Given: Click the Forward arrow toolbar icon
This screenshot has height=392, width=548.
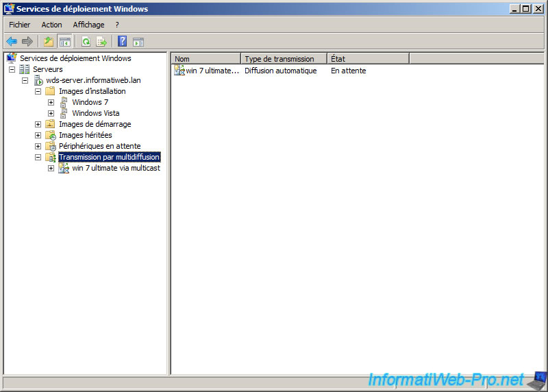Looking at the screenshot, I should [x=27, y=42].
